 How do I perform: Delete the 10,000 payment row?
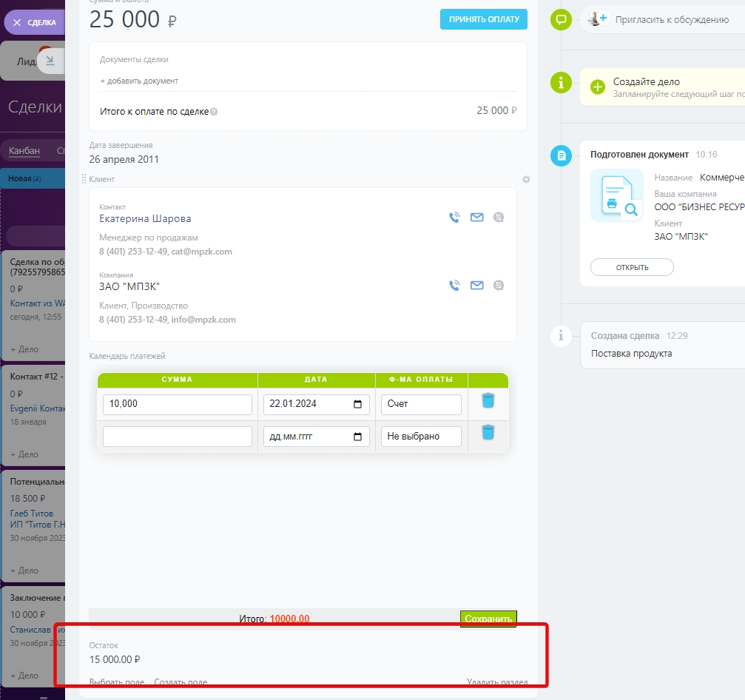(488, 400)
